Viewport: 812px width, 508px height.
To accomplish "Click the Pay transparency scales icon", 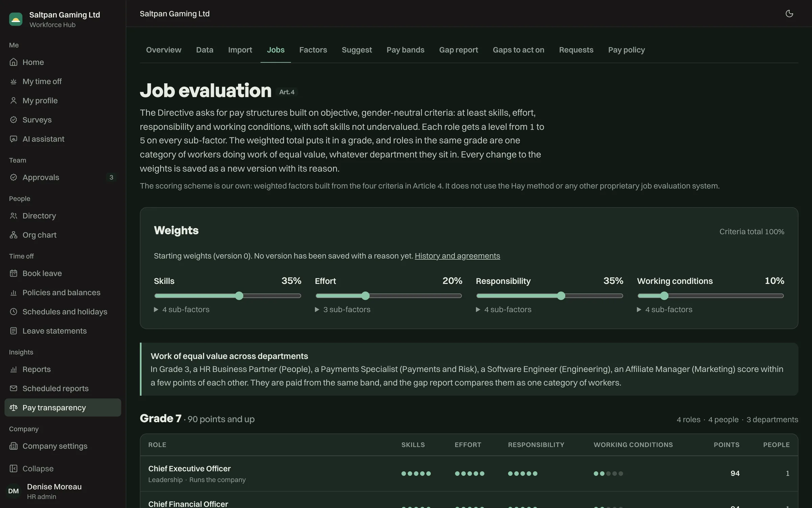I will pyautogui.click(x=14, y=408).
